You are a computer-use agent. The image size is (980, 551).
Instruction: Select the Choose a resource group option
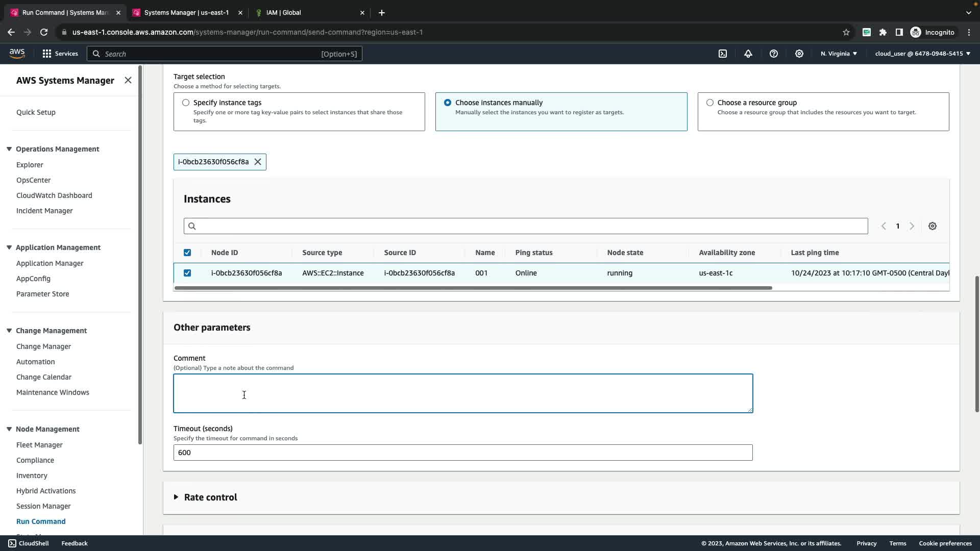click(710, 103)
